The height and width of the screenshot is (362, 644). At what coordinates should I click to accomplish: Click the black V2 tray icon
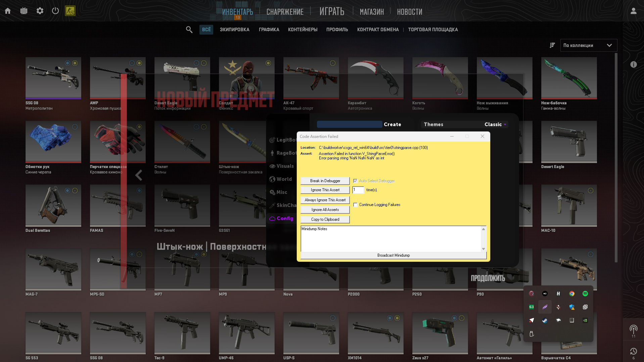[x=545, y=294]
